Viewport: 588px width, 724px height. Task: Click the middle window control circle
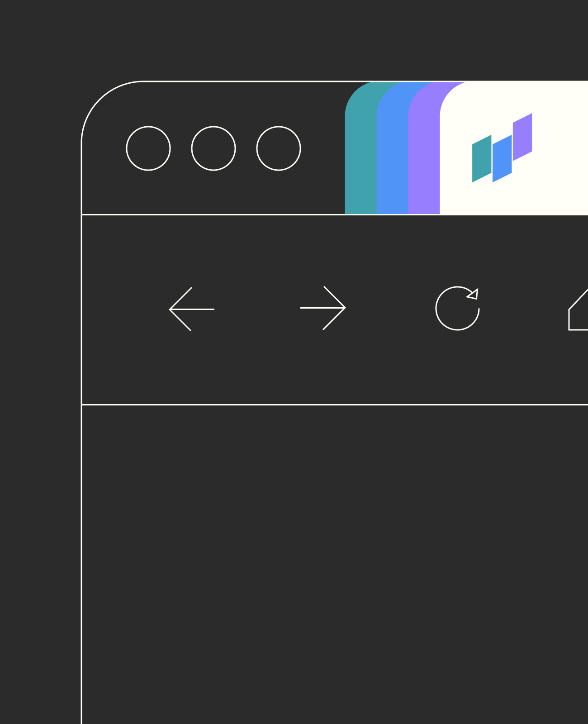pyautogui.click(x=213, y=148)
